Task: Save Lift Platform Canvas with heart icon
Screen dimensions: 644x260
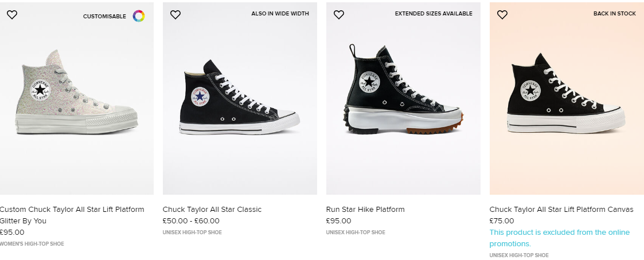Action: tap(502, 15)
